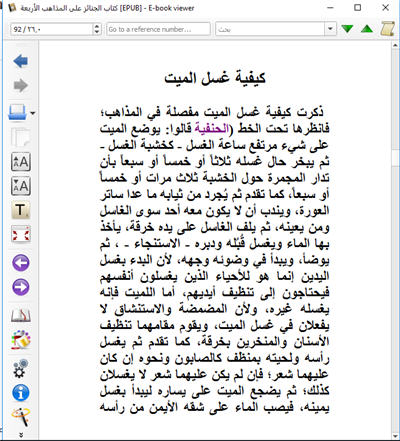This screenshot has height=441, width=400.
Task: Click Find previous green up arrow
Action: [x=367, y=29]
